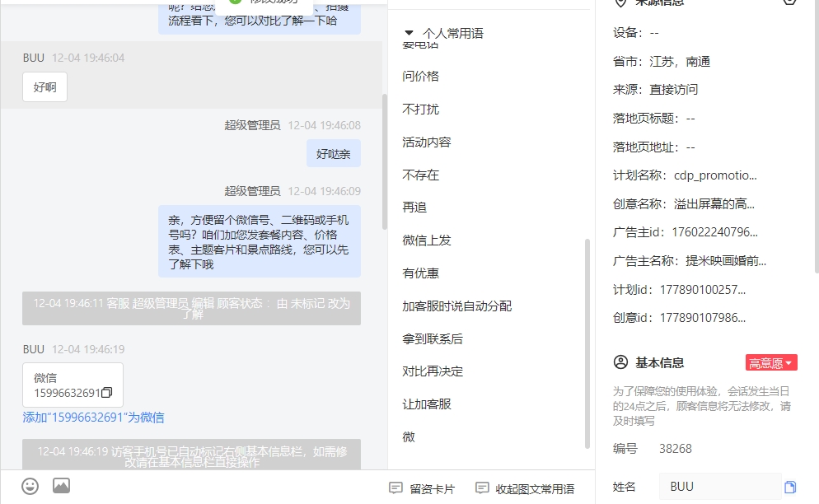Image resolution: width=819 pixels, height=504 pixels.
Task: Collapse the 个人常用语 phrase group
Action: (409, 33)
